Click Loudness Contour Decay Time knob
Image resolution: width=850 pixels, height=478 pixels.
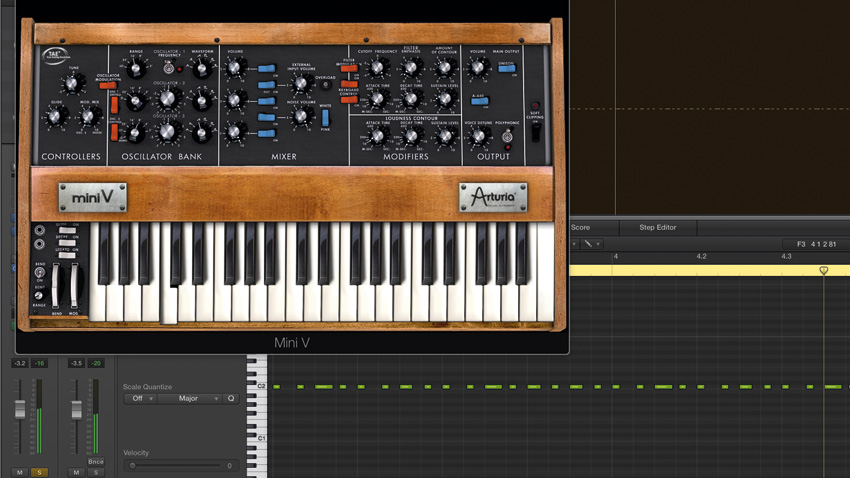pos(411,136)
